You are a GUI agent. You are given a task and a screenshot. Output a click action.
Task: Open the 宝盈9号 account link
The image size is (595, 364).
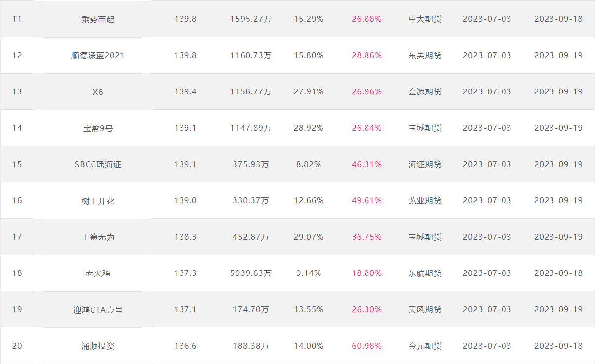(98, 128)
